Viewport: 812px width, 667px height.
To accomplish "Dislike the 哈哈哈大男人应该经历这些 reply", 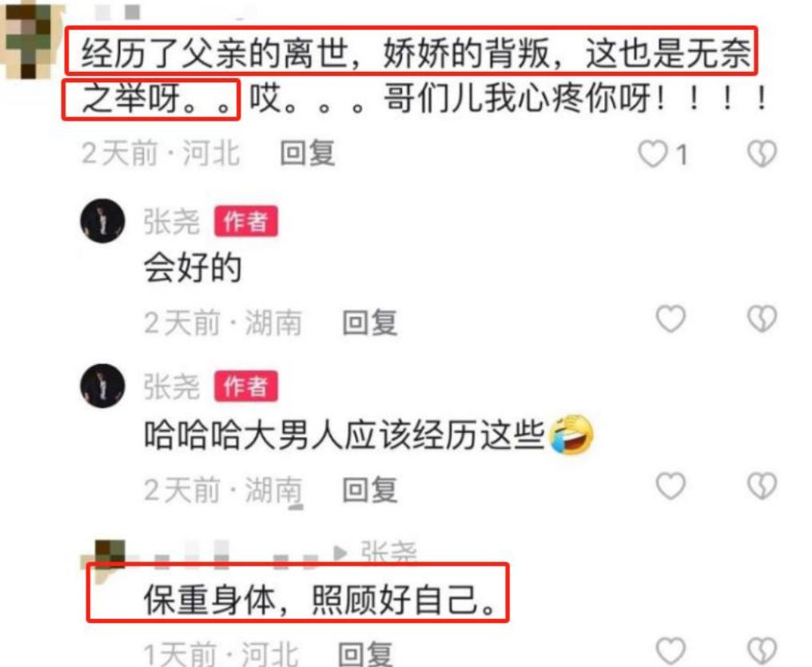I will click(762, 486).
